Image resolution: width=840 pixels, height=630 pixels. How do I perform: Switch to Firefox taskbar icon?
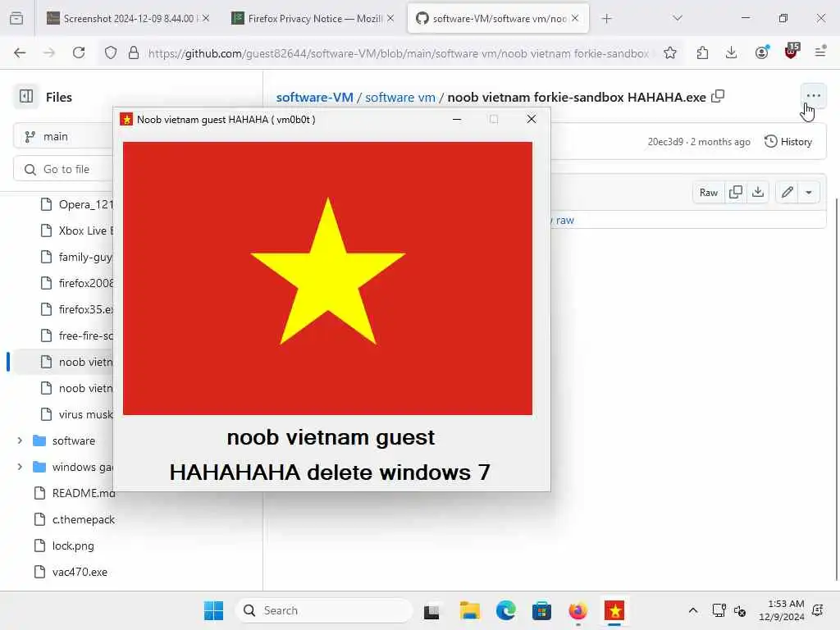(577, 610)
